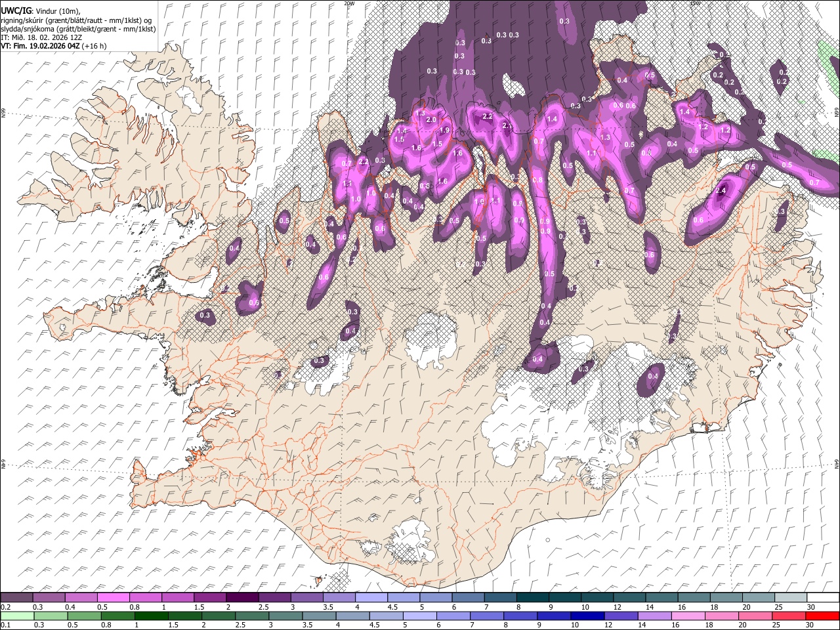Click the upper-row swatch between 0.2 and 0.3
Viewport: 840px width, 630px height.
click(x=16, y=598)
